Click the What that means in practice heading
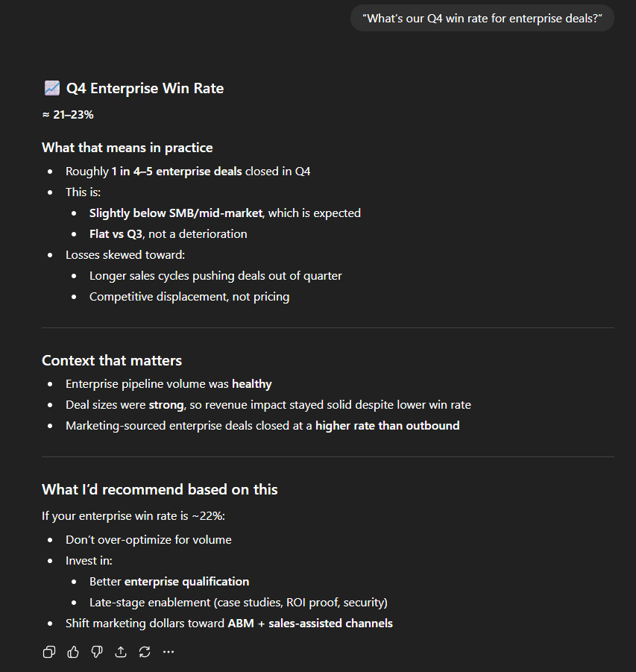This screenshot has height=672, width=636. [127, 147]
